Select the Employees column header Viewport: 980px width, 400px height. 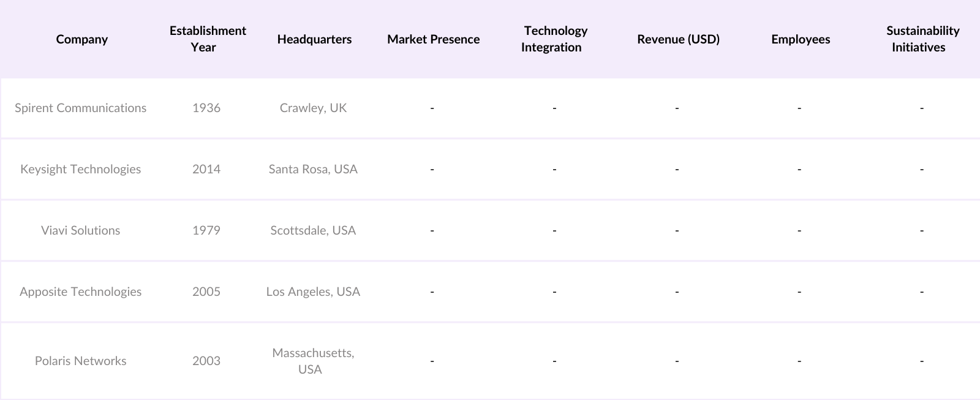(801, 39)
